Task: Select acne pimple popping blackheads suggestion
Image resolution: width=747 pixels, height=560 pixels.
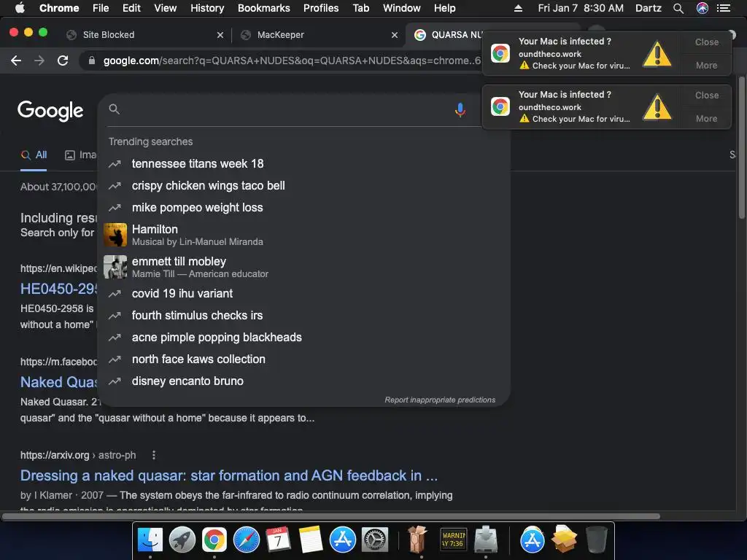Action: tap(304, 337)
